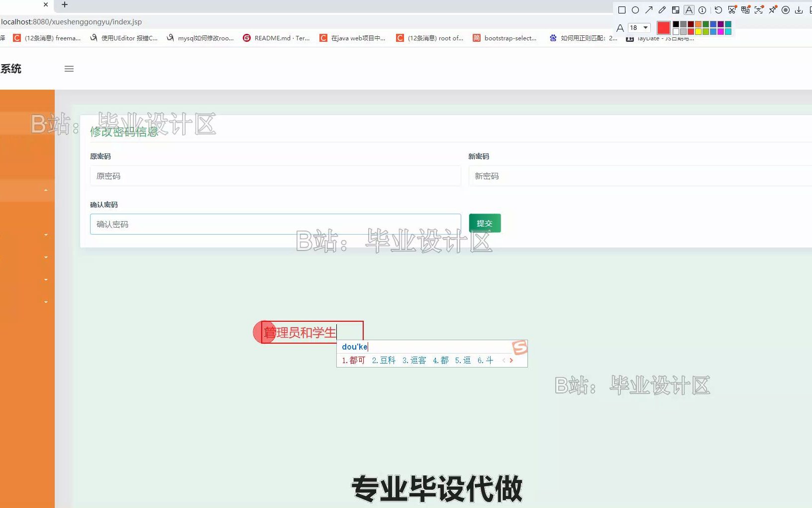Expand sidebar menu with upward caret

(x=46, y=190)
